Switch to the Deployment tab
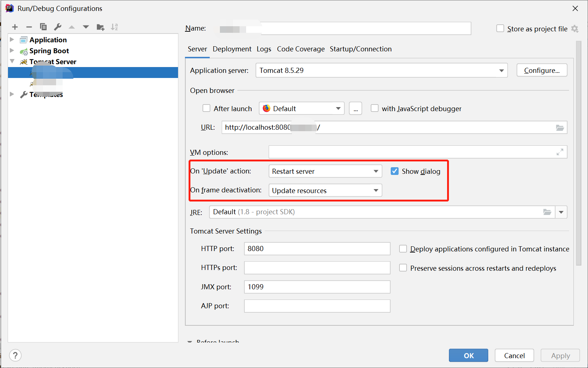This screenshot has height=368, width=588. click(x=232, y=49)
